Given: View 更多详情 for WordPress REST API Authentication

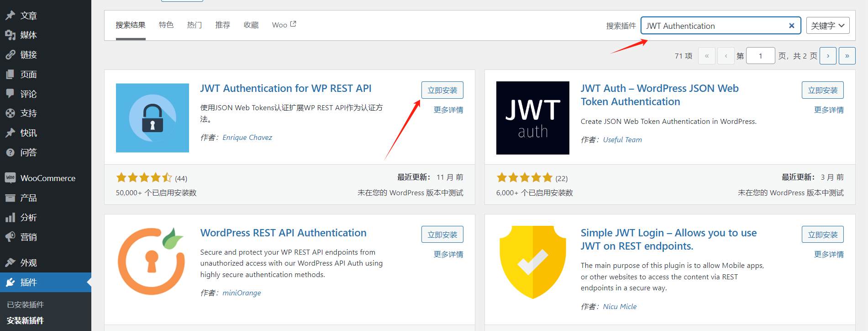Looking at the screenshot, I should point(448,254).
